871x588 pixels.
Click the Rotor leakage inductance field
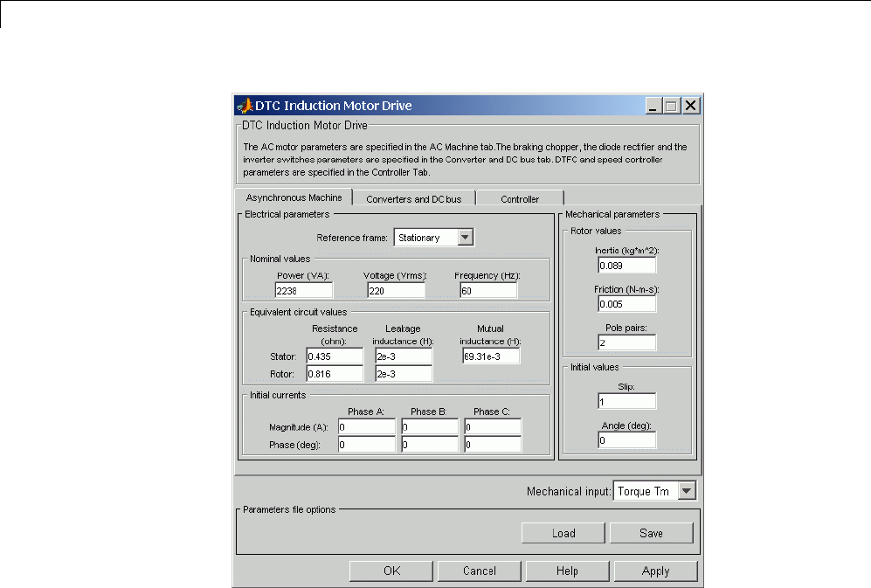404,374
